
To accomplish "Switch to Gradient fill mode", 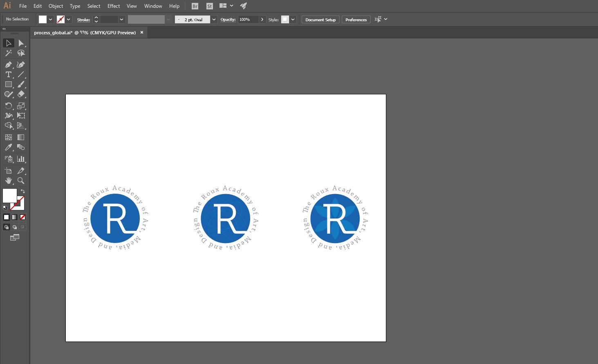I will pos(15,217).
